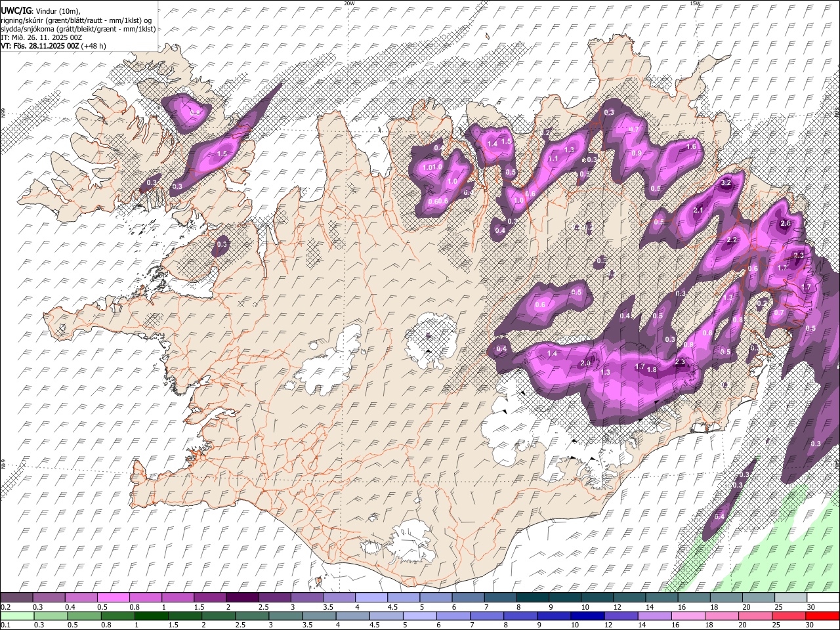840x630 pixels.
Task: Click the 3.2 precipitation value on the map
Action: click(x=726, y=182)
